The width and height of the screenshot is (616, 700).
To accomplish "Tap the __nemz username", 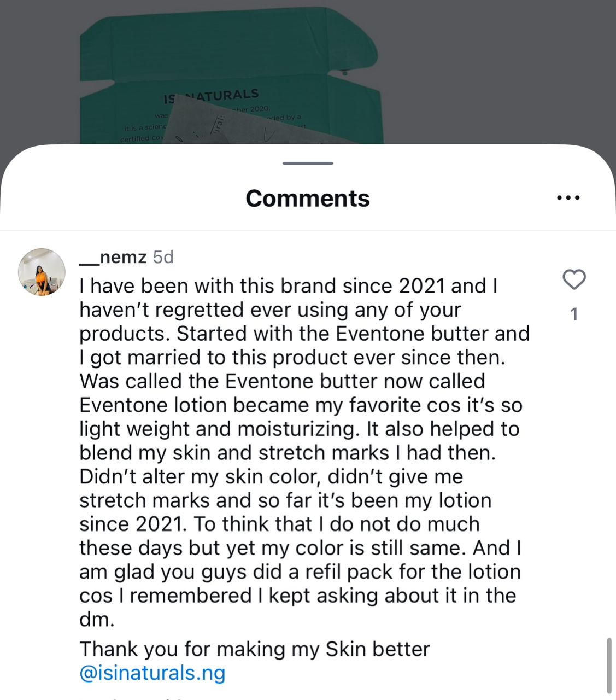I will (113, 256).
